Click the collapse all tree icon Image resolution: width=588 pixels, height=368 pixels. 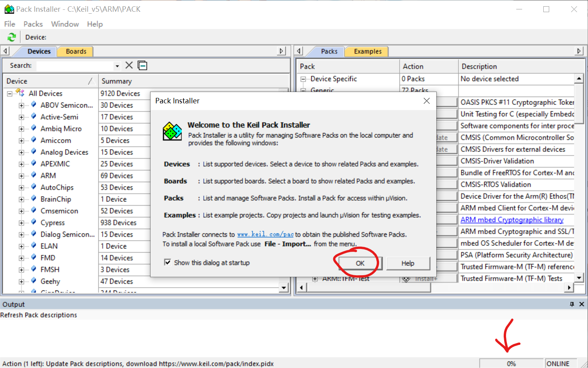[x=143, y=65]
